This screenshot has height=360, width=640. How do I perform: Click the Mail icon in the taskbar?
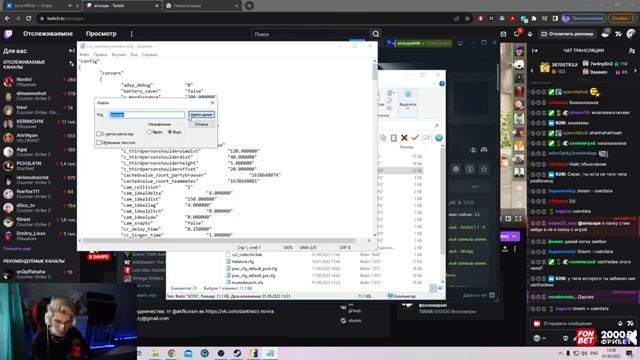click(x=188, y=353)
